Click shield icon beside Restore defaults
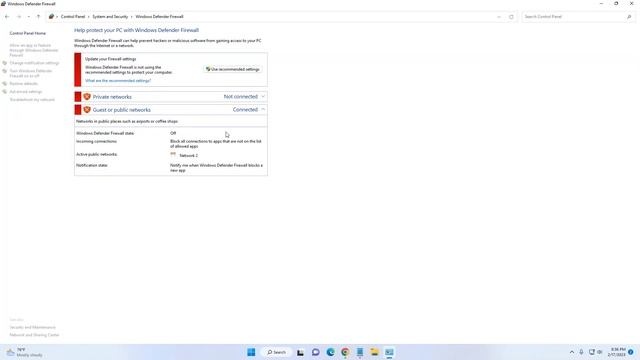The image size is (640, 360). [x=4, y=84]
